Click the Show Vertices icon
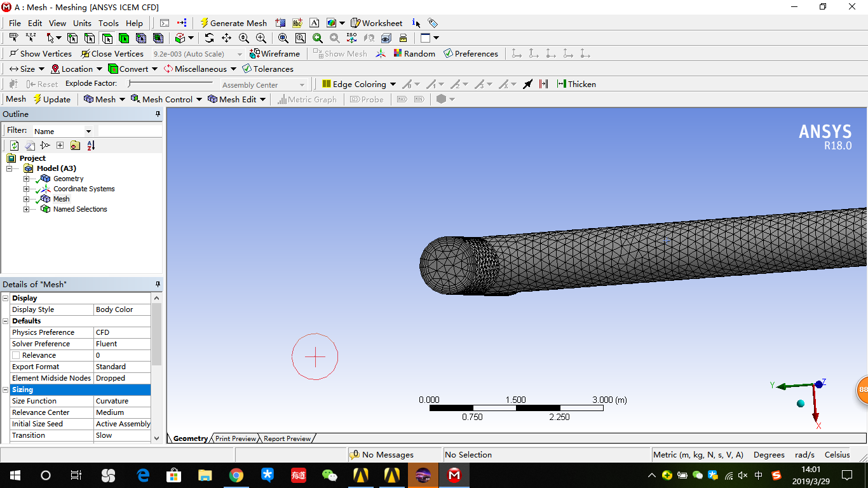The width and height of the screenshot is (868, 488). [x=40, y=53]
